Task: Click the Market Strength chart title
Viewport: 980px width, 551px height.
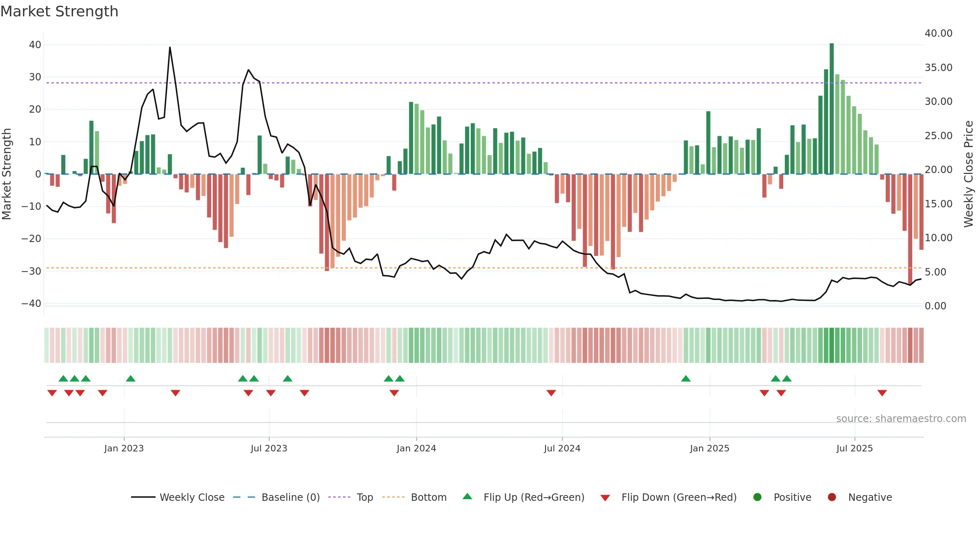Action: [x=59, y=11]
